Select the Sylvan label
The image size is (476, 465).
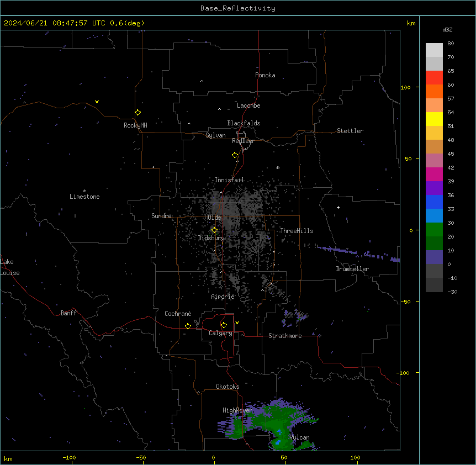(215, 135)
